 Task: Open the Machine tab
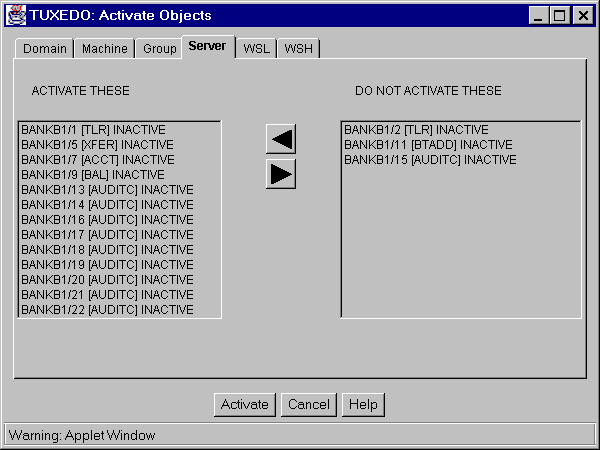[104, 49]
